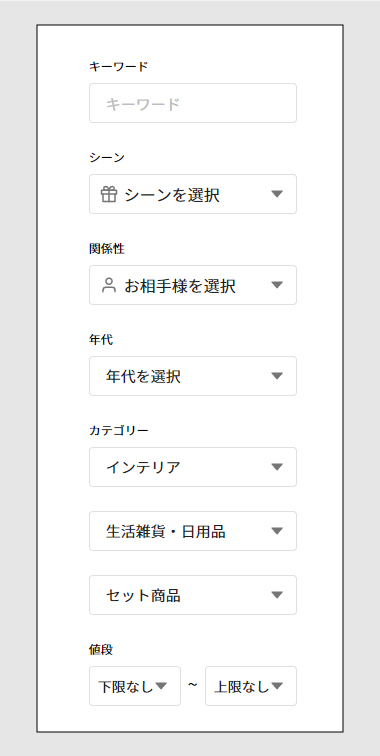Click the triangle arrow beside 生活雑貨・日用品

click(x=276, y=531)
